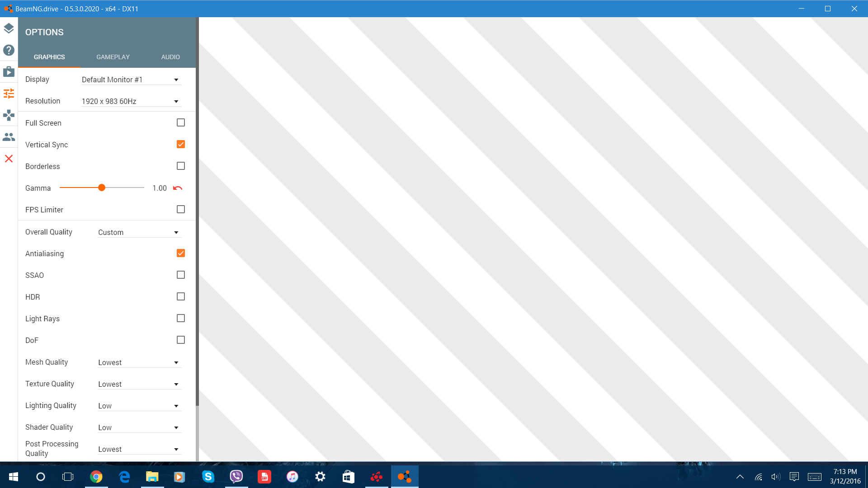The image size is (868, 488).
Task: Switch to GRAPHICS tab
Action: 49,57
